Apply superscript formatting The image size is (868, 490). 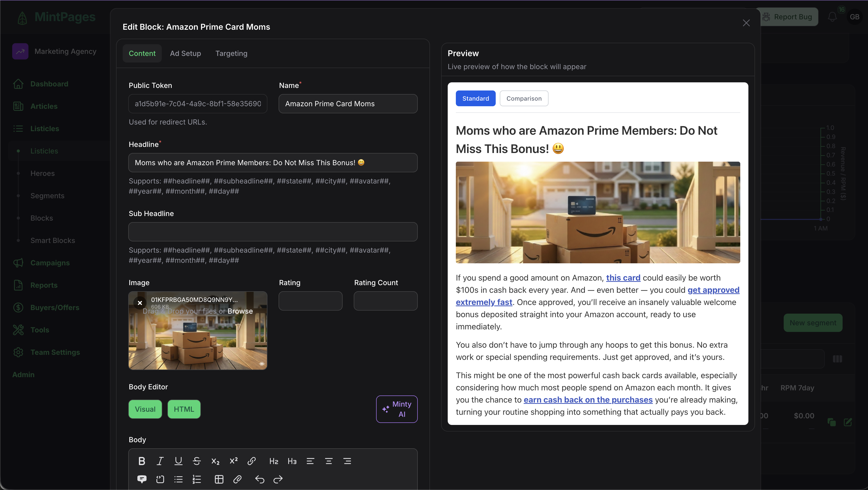coord(234,461)
